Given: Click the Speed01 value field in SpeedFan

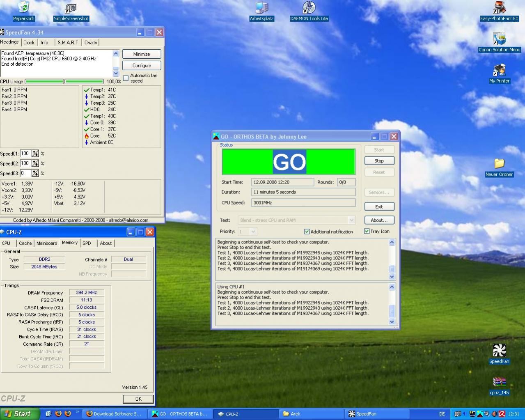Looking at the screenshot, I should click(25, 154).
